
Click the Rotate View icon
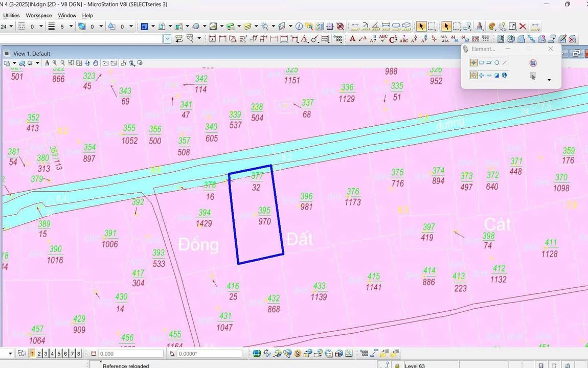(x=87, y=63)
